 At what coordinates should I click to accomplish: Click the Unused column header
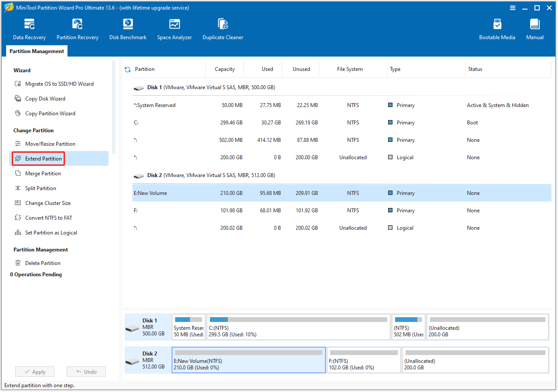(x=301, y=69)
